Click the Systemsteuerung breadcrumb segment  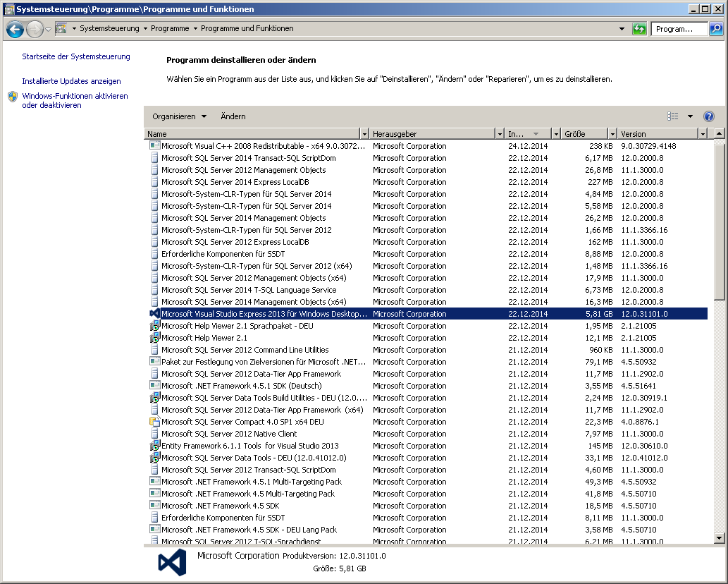click(109, 28)
